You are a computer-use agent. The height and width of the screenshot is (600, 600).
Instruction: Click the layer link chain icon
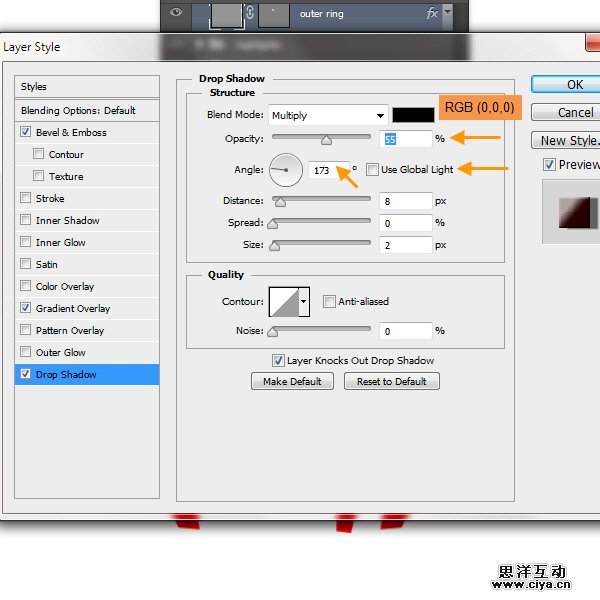point(249,14)
